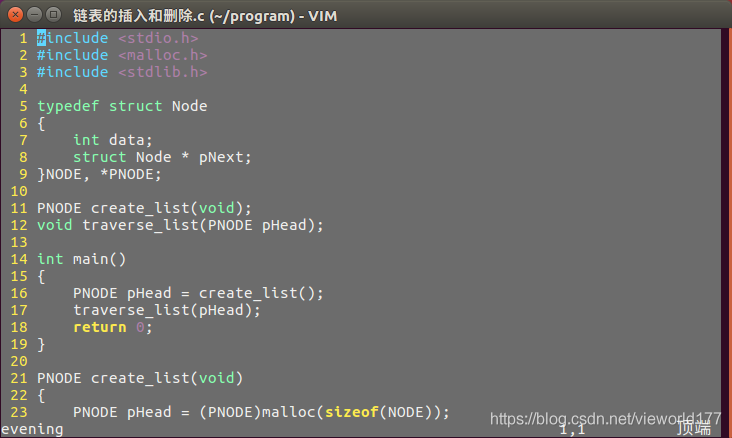Click pNext in struct definition
The height and width of the screenshot is (438, 732).
221,157
